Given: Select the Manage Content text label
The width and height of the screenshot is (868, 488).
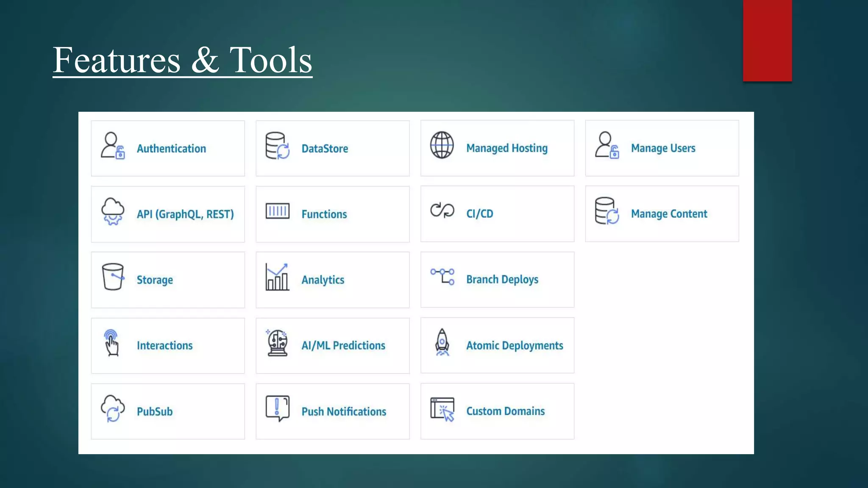Looking at the screenshot, I should (x=669, y=214).
